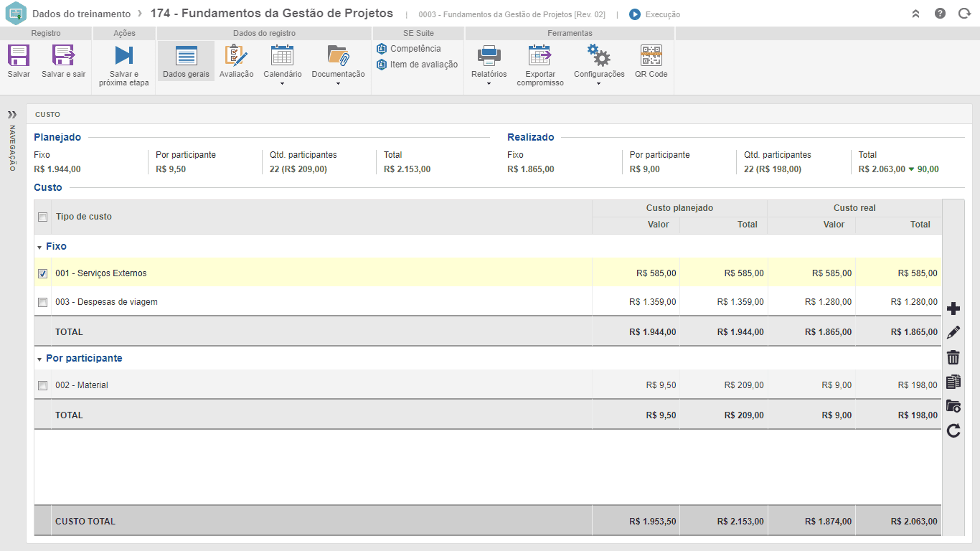
Task: Click the Execução play status icon
Action: [x=635, y=14]
